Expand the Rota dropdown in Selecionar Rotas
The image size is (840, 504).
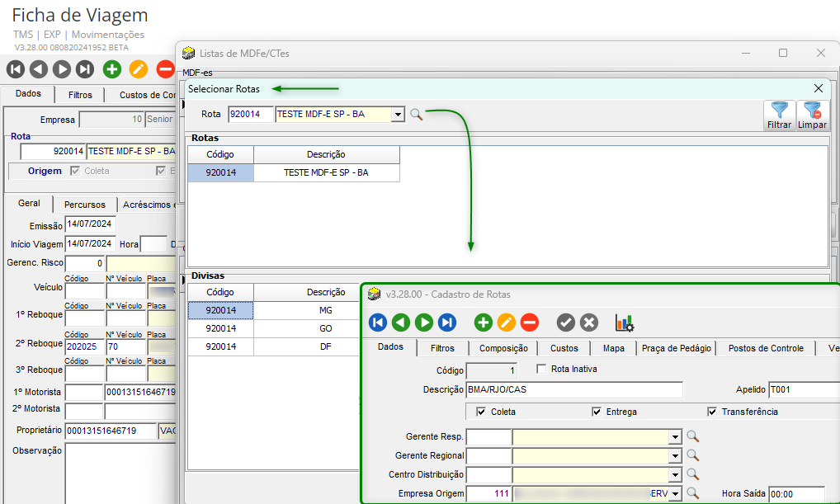point(398,115)
